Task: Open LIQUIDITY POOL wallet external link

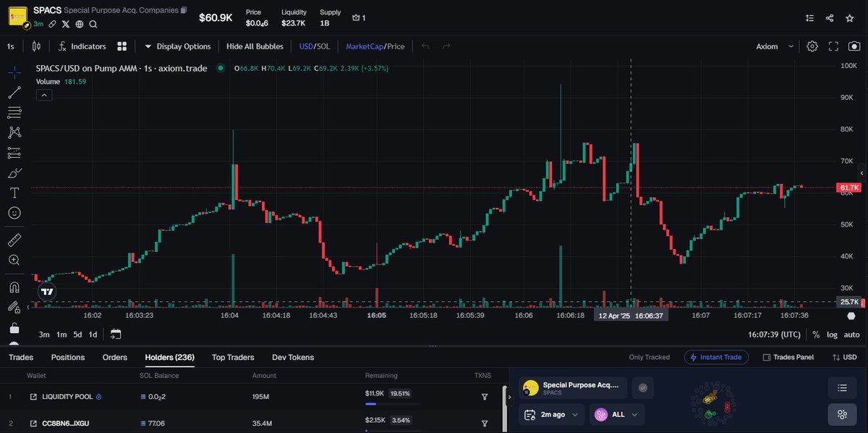Action: (x=33, y=397)
